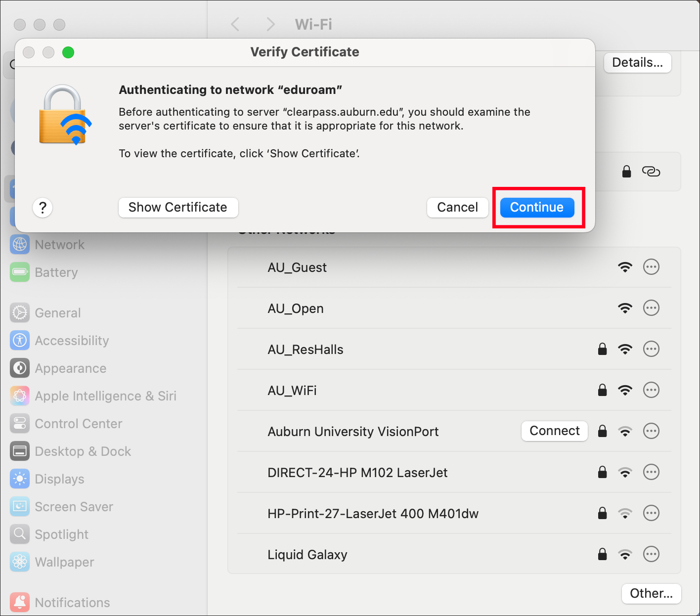
Task: Open Control Center settings
Action: 79,423
